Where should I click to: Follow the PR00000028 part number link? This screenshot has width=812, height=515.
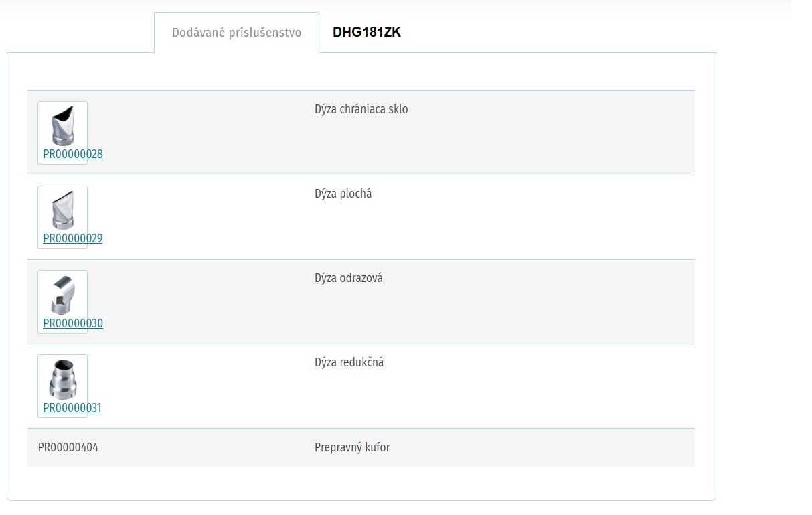pos(73,154)
